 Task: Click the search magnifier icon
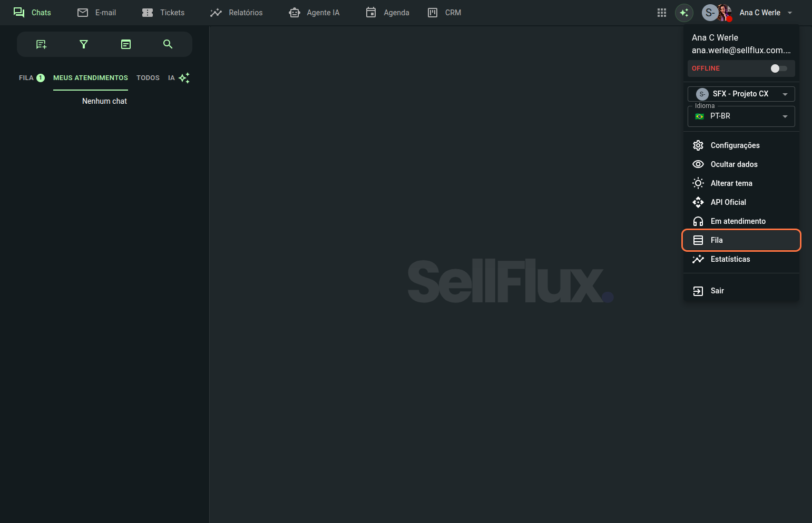point(168,44)
